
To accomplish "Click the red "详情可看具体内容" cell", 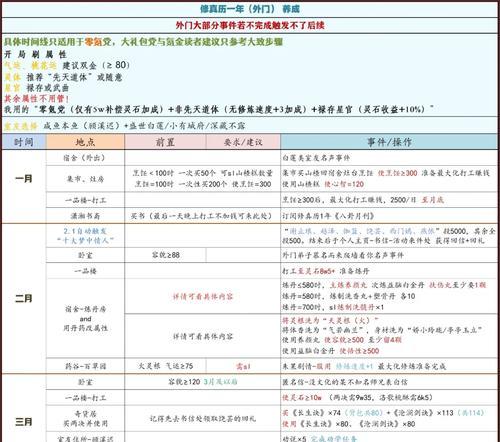I will tap(203, 296).
